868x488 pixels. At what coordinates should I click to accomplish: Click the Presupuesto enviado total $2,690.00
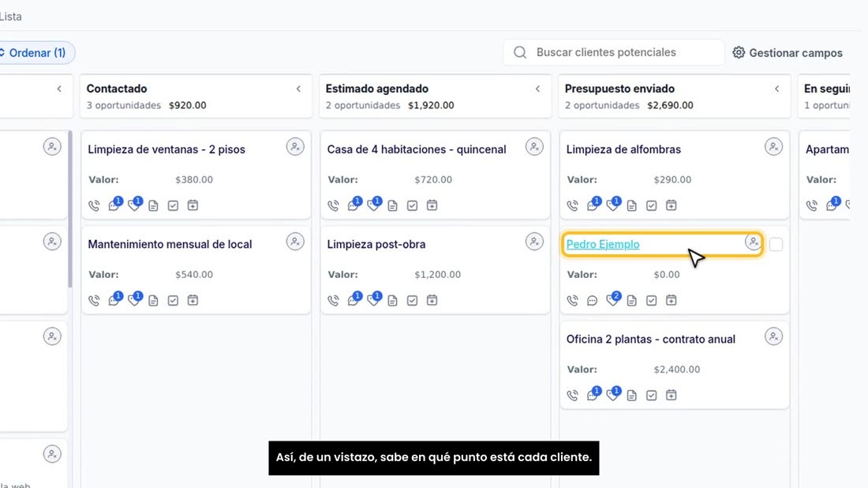pos(670,105)
